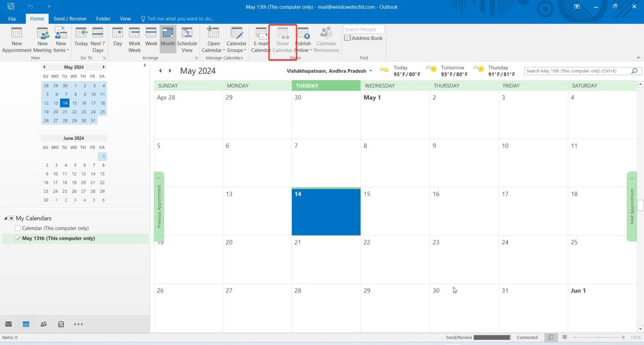Switch to Schedule View

187,39
